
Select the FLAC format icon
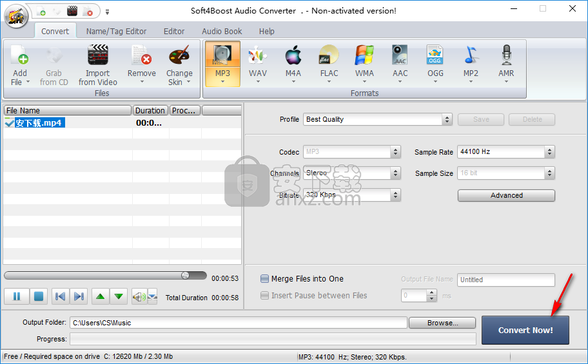point(329,55)
